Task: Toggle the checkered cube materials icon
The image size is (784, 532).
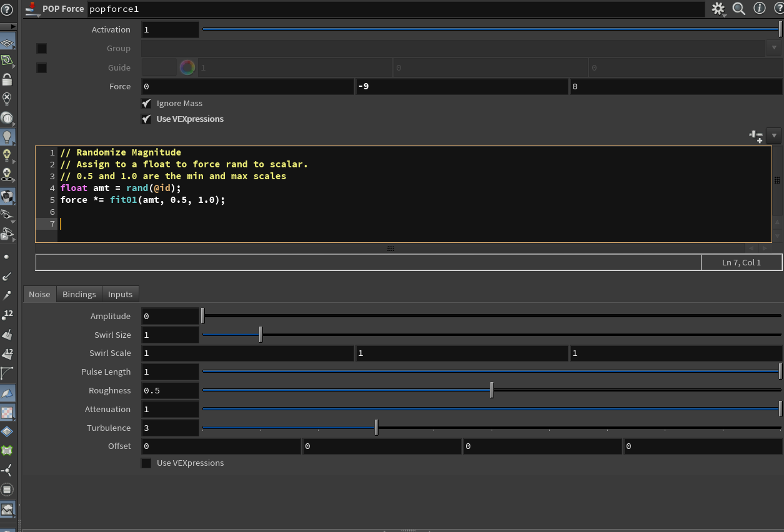Action: [x=7, y=196]
